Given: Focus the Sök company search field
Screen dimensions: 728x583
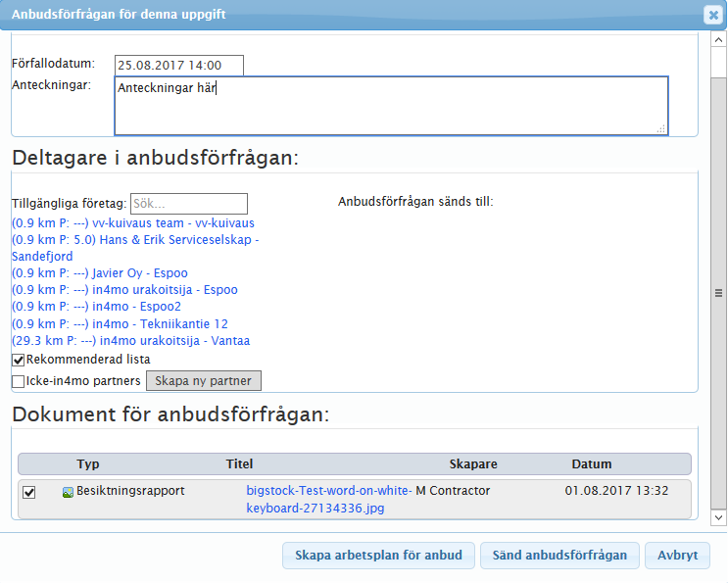Looking at the screenshot, I should click(x=189, y=204).
